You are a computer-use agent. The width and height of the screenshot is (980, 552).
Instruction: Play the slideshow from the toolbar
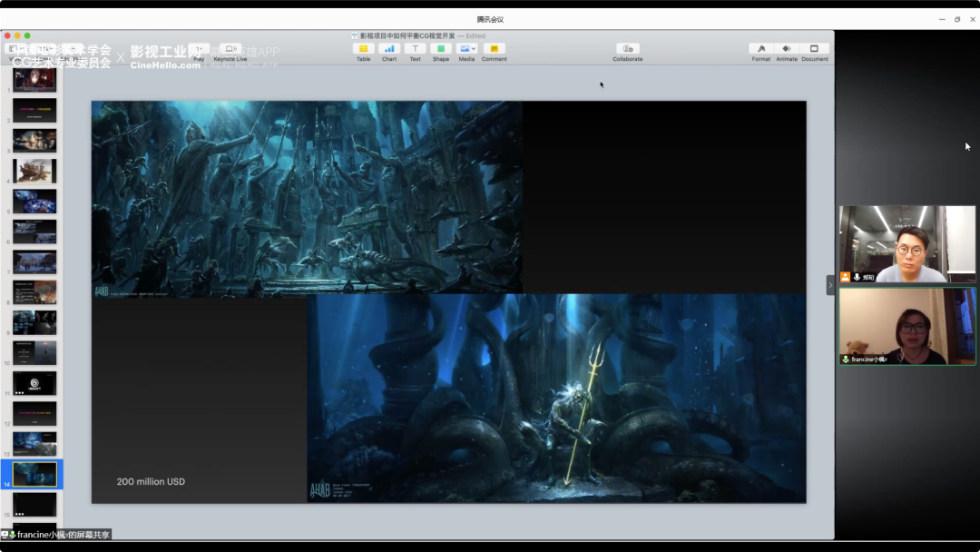[199, 50]
